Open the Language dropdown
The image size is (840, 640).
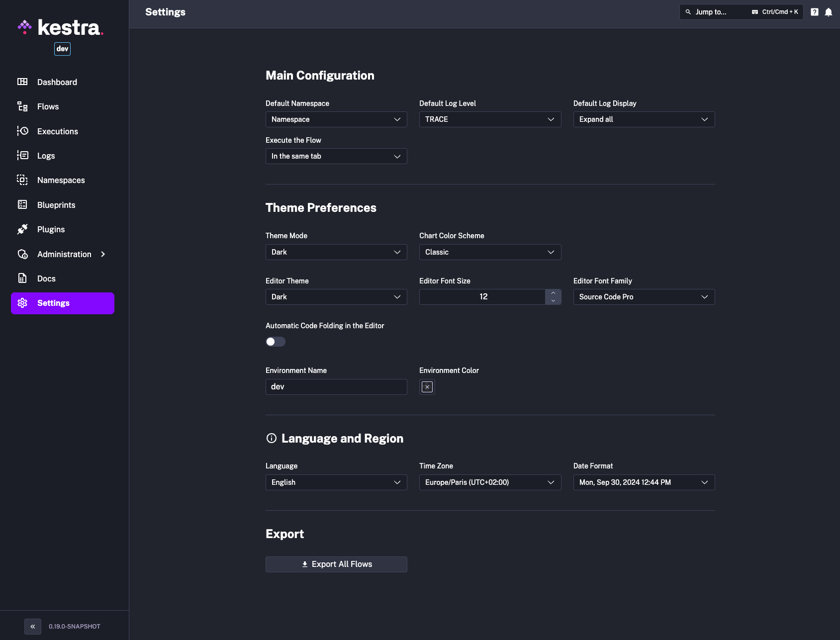click(x=336, y=482)
